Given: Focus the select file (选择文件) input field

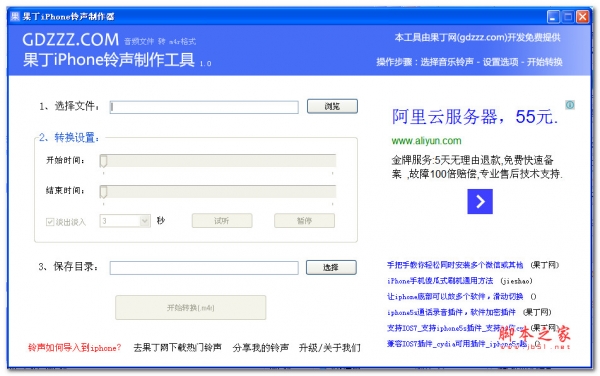Looking at the screenshot, I should (204, 107).
